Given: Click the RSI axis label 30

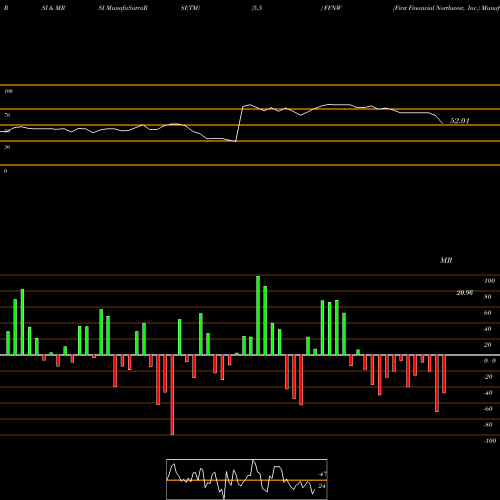Looking at the screenshot, I should (7, 147).
